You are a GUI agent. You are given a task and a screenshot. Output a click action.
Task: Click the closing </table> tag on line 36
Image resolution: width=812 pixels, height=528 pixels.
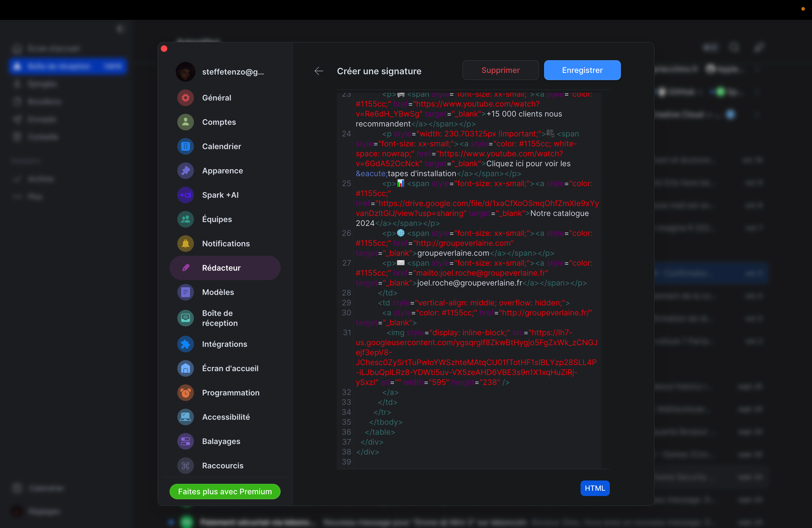(380, 432)
